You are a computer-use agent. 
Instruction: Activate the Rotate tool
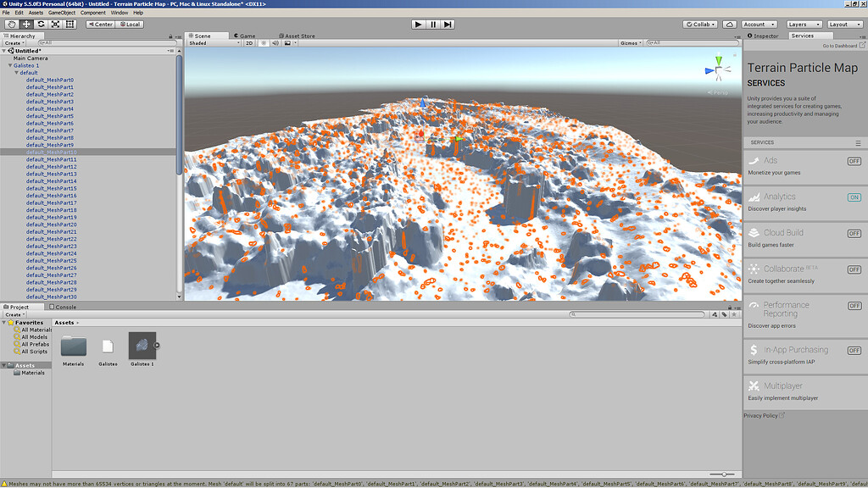click(x=41, y=24)
